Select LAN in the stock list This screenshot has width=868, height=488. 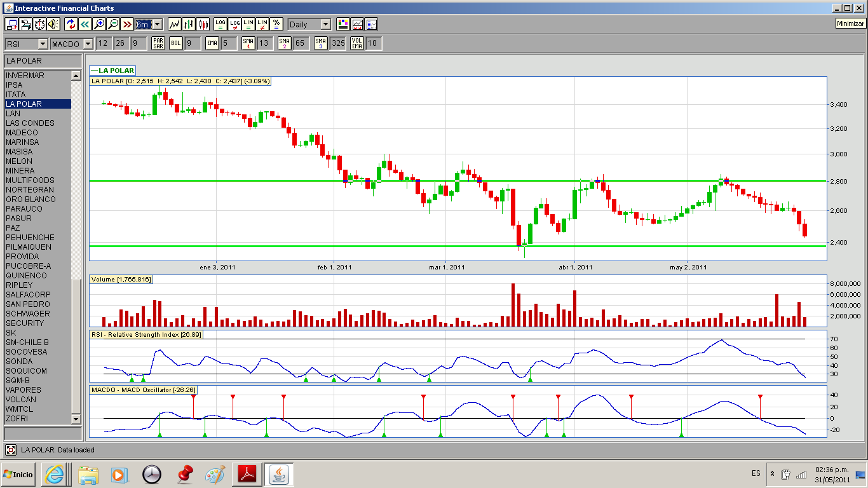13,114
